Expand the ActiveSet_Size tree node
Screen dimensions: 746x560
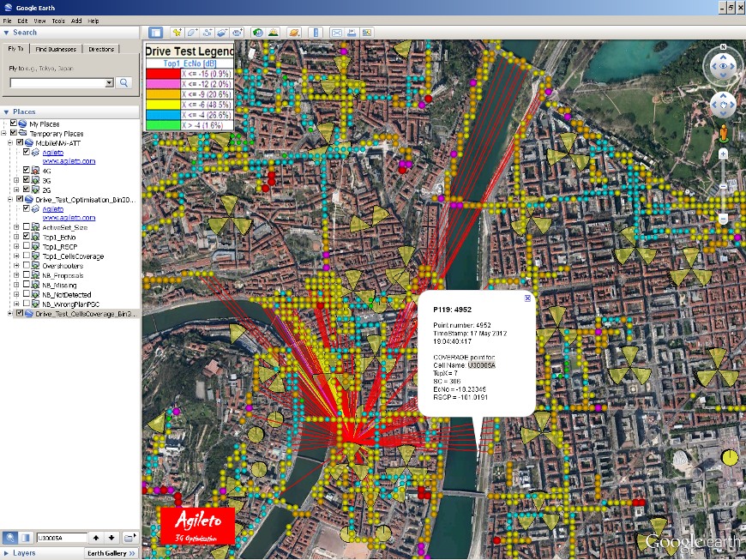tap(16, 227)
